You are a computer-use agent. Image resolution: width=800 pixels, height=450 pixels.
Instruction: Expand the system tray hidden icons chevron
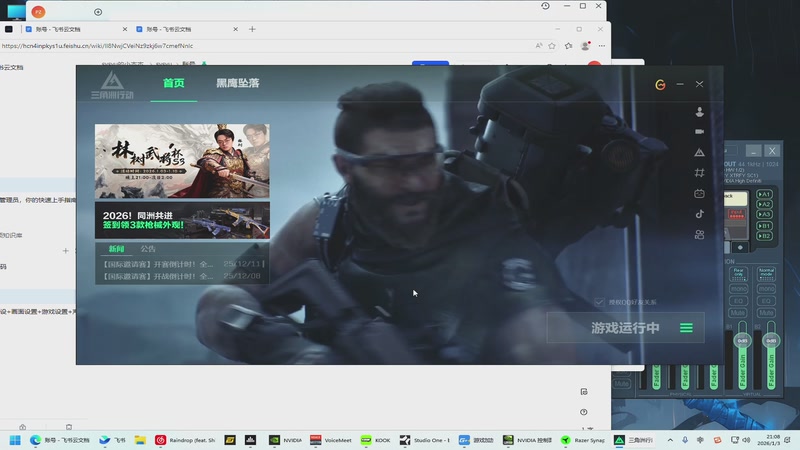670,440
